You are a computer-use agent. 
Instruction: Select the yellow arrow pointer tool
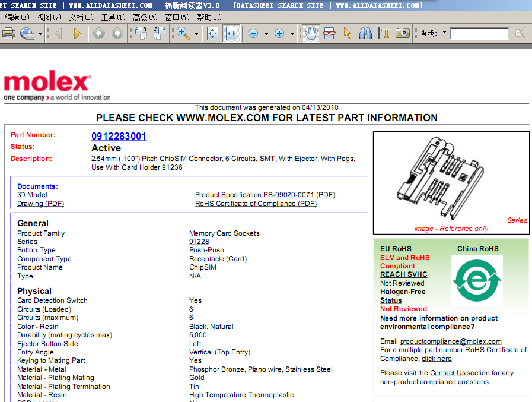[347, 33]
